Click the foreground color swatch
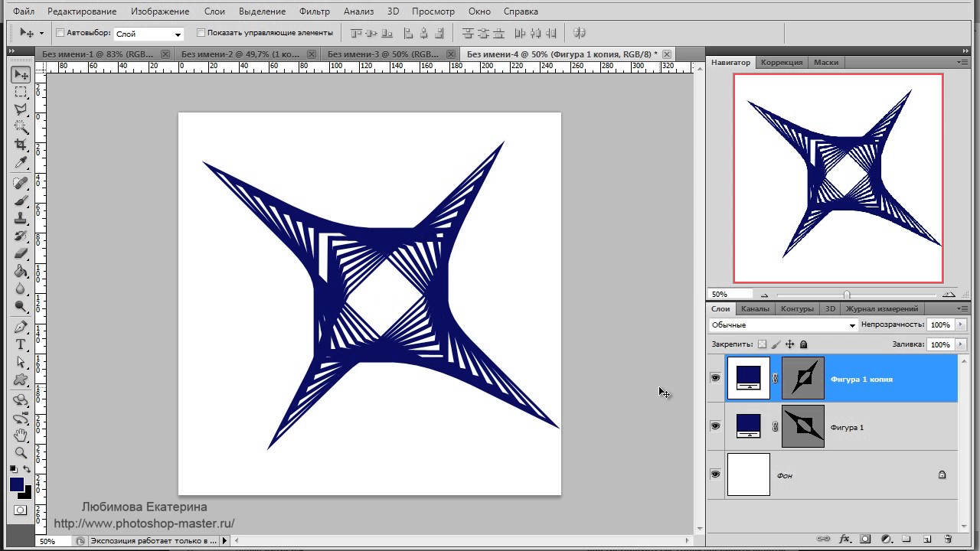Image resolution: width=980 pixels, height=551 pixels. (x=17, y=484)
